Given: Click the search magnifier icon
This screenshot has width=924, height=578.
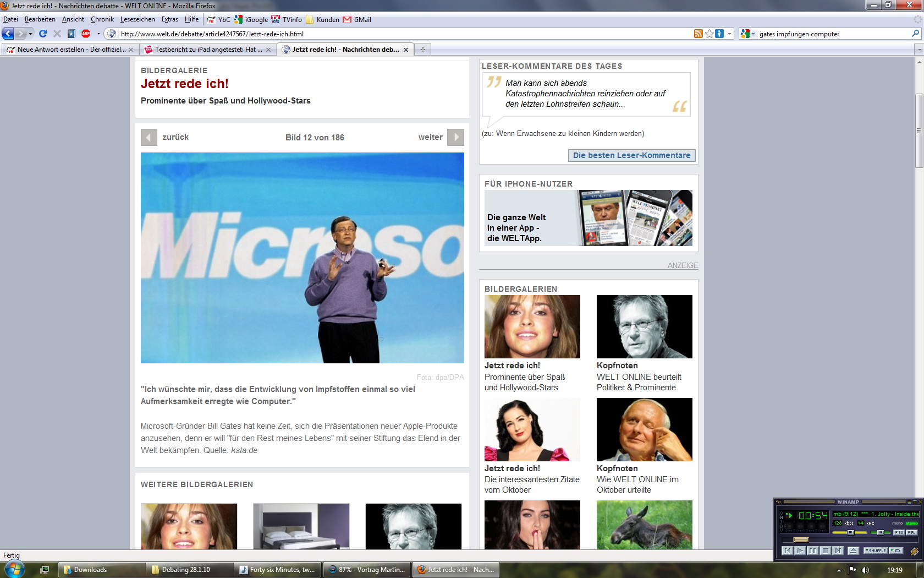Looking at the screenshot, I should tap(916, 34).
